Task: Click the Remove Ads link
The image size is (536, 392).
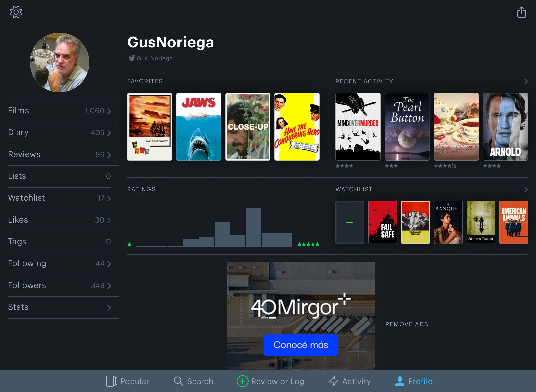Action: [406, 324]
